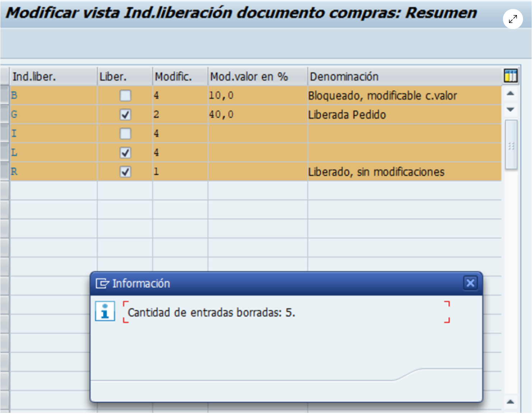Close the Información dialog with X

470,283
